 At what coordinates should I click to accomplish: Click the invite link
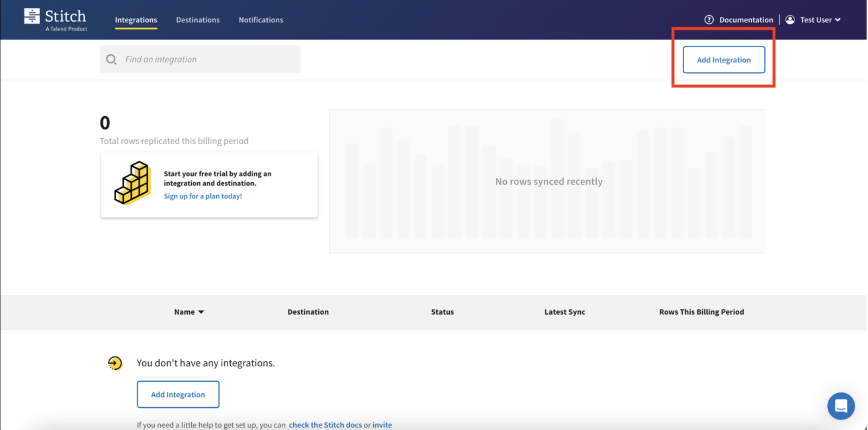(x=383, y=424)
